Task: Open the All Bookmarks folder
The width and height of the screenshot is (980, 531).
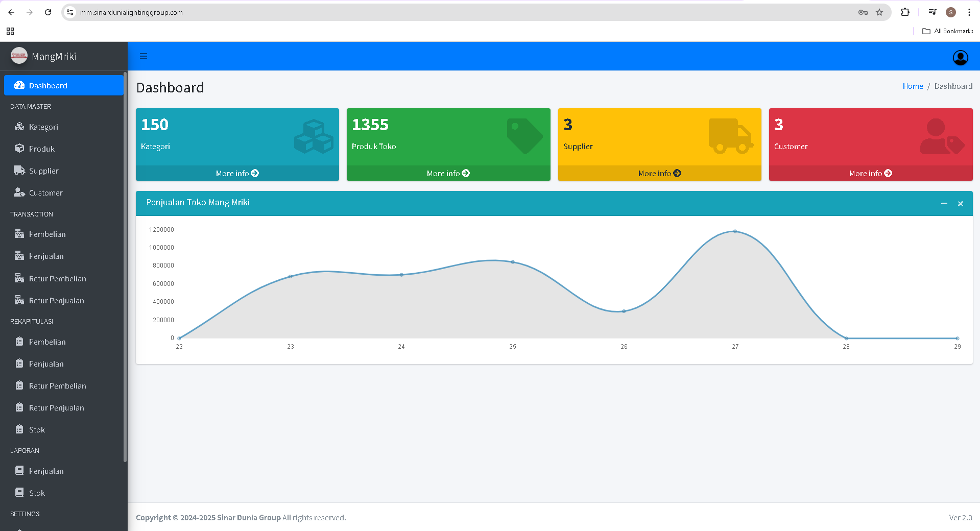Action: point(948,31)
